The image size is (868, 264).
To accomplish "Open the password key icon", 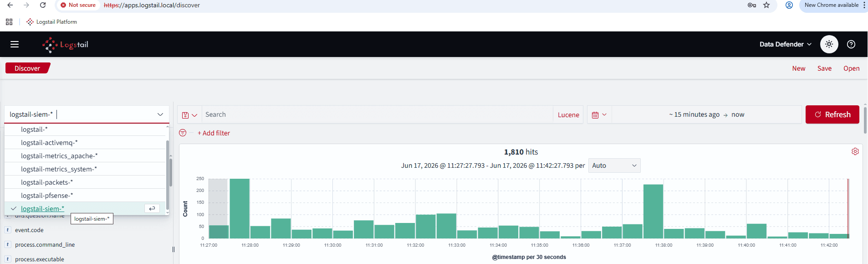I will [x=752, y=5].
